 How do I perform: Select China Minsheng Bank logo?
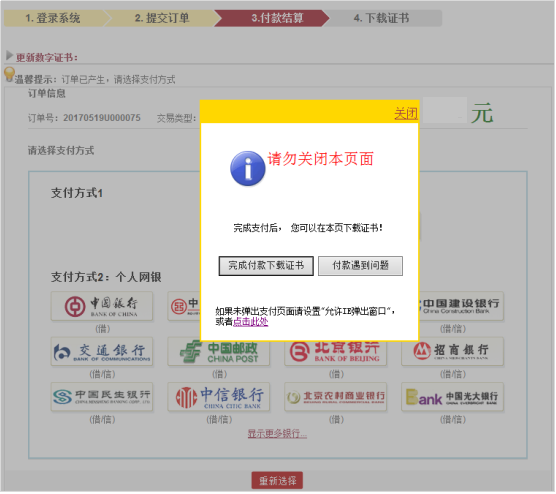[x=102, y=396]
